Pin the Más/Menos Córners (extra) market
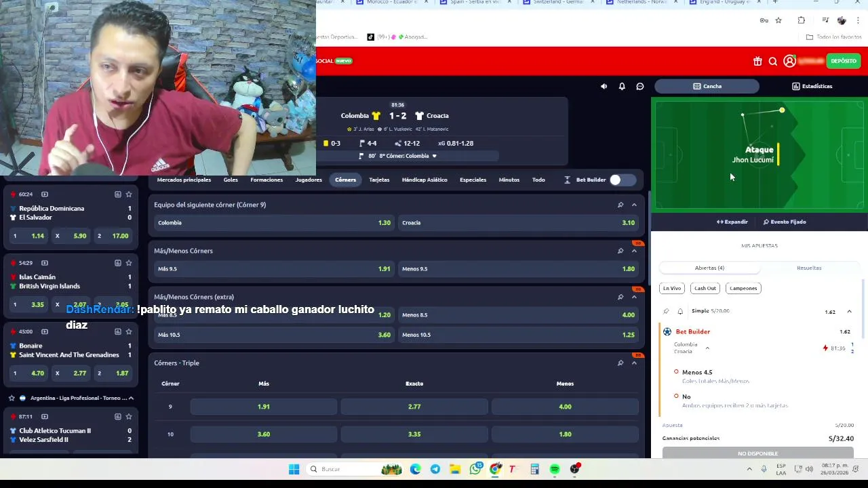 [620, 297]
